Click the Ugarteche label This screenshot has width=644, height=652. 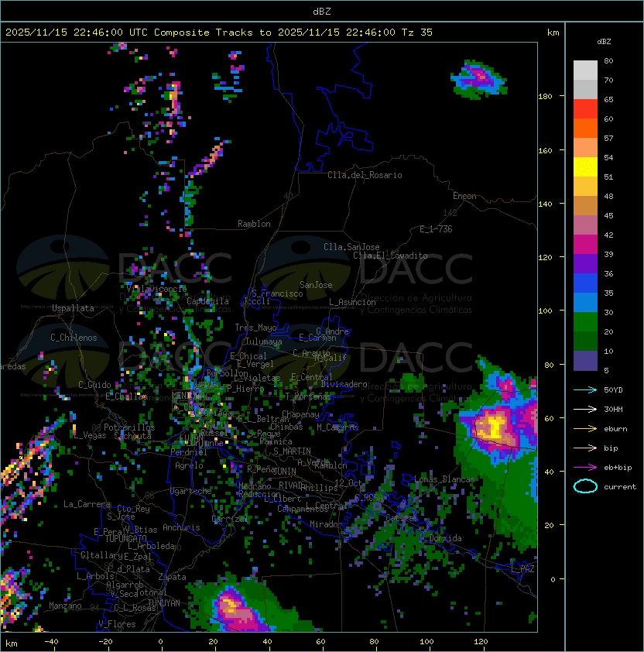coord(190,491)
